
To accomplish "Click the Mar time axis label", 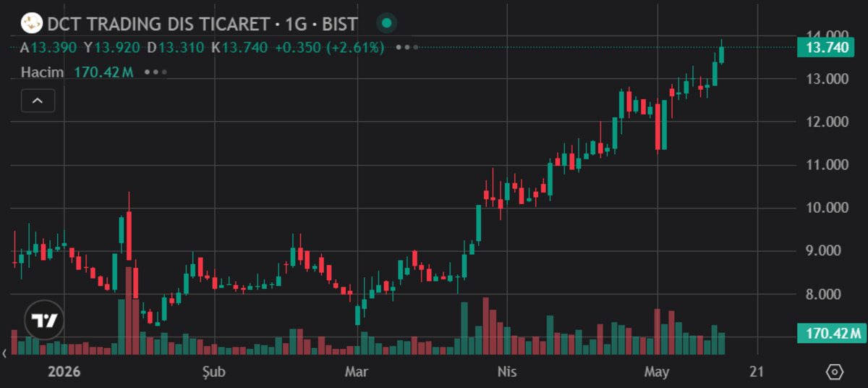I will [x=357, y=372].
